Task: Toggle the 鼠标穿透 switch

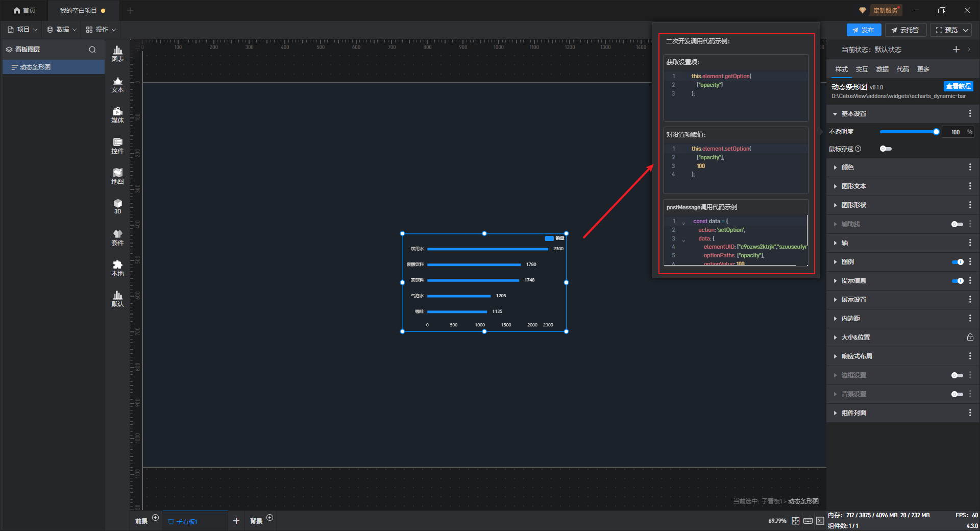Action: pyautogui.click(x=886, y=149)
